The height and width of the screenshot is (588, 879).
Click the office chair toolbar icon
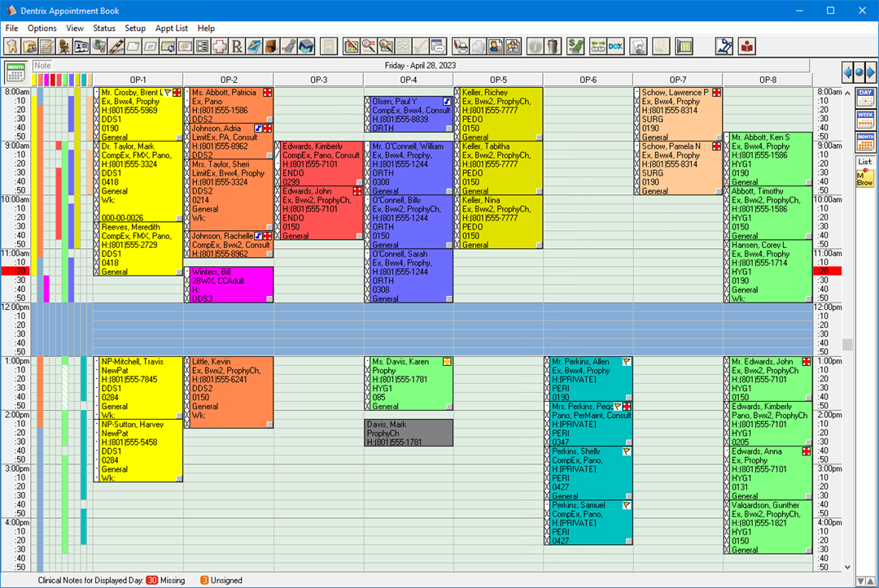(64, 46)
